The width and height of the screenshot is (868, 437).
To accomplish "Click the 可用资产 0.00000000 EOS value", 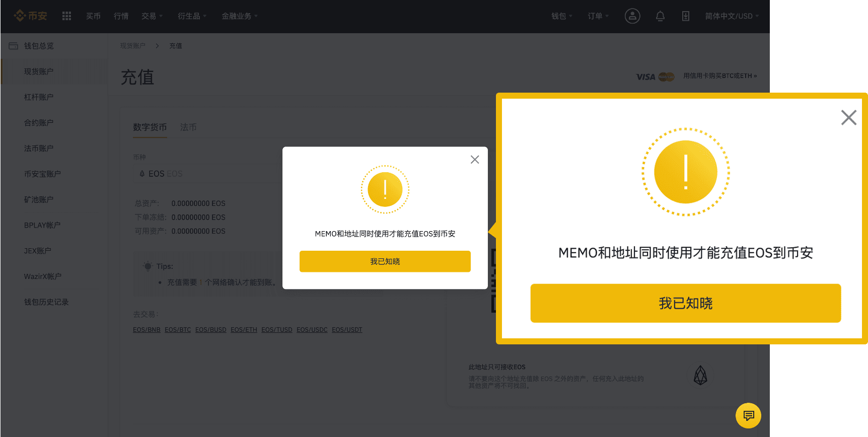I will point(198,231).
